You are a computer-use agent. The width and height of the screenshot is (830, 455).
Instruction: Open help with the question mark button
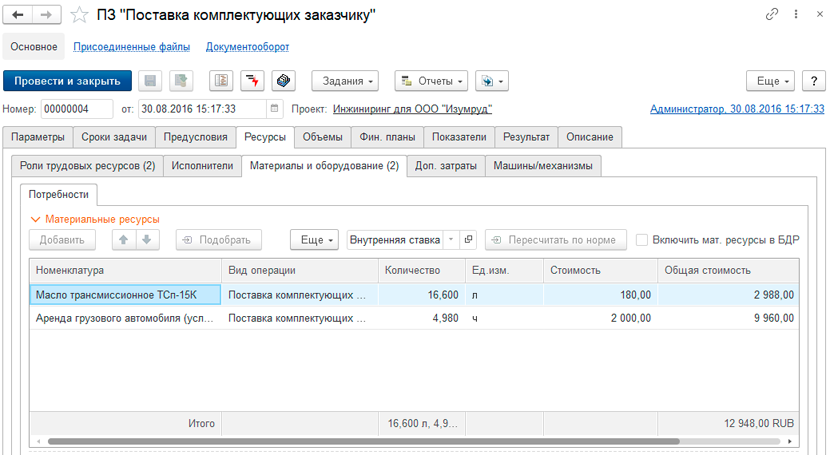pos(814,81)
